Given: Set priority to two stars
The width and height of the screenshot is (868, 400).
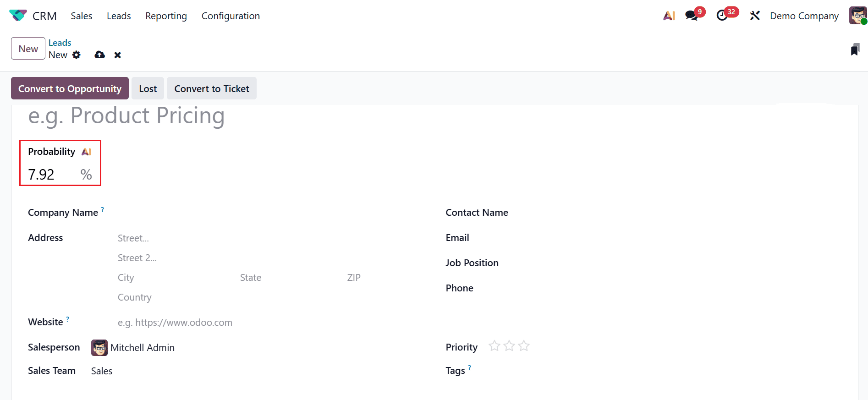Looking at the screenshot, I should point(509,346).
